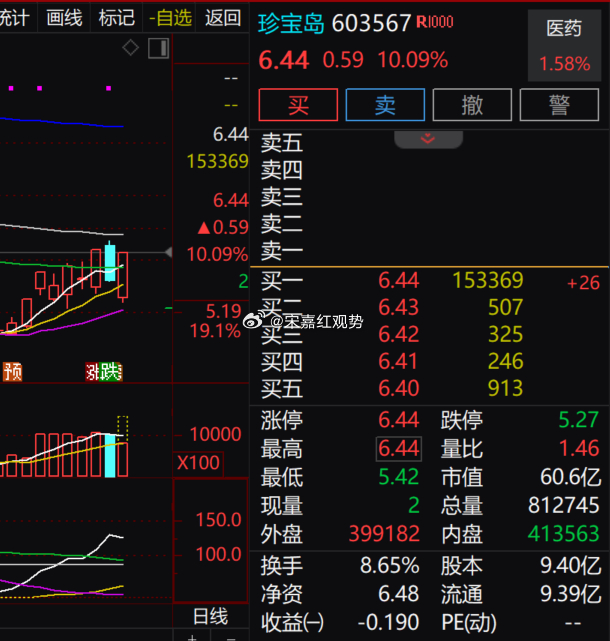Image resolution: width=610 pixels, height=641 pixels.
Task: Click the stock code 603567
Action: tap(371, 23)
